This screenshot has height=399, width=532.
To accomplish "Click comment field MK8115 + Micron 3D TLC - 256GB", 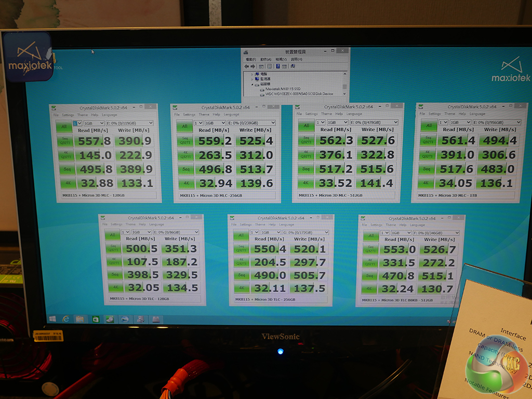I will [280, 300].
